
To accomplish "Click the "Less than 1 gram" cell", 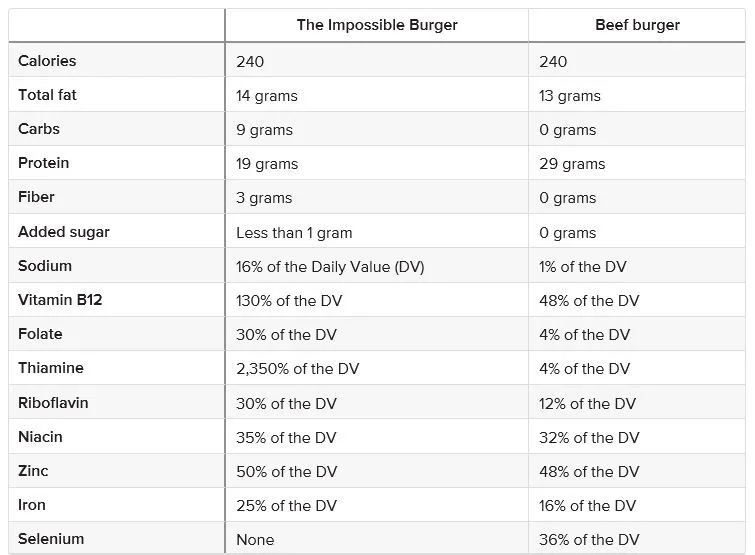I will coord(294,232).
